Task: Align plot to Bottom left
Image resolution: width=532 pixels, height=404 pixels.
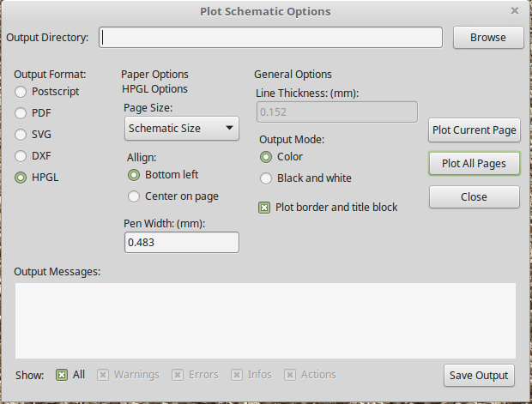Action: click(x=134, y=174)
